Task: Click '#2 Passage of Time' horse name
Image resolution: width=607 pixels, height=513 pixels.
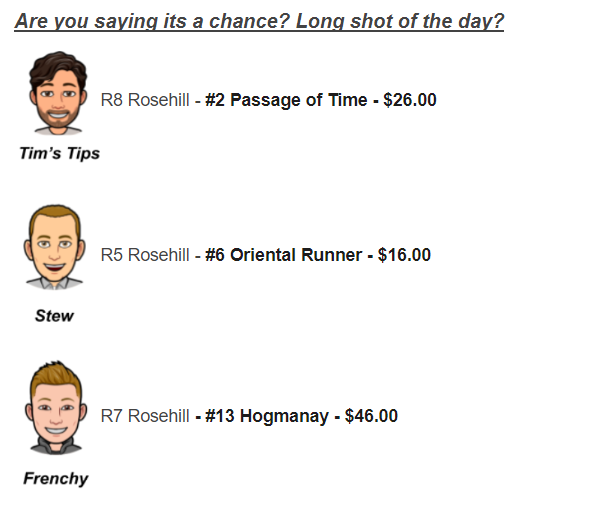Action: click(x=286, y=100)
